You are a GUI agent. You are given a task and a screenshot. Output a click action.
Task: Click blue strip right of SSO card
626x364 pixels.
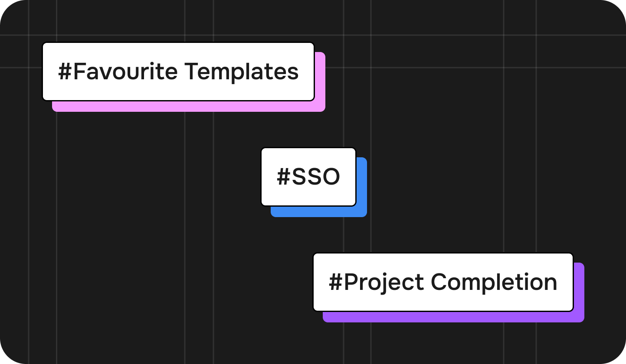362,186
